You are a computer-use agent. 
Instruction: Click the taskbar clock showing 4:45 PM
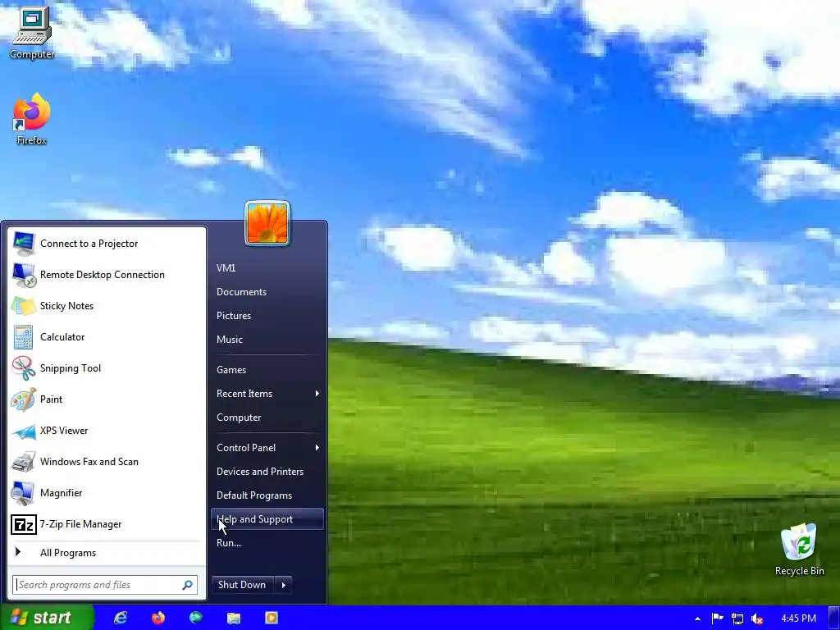pyautogui.click(x=799, y=619)
